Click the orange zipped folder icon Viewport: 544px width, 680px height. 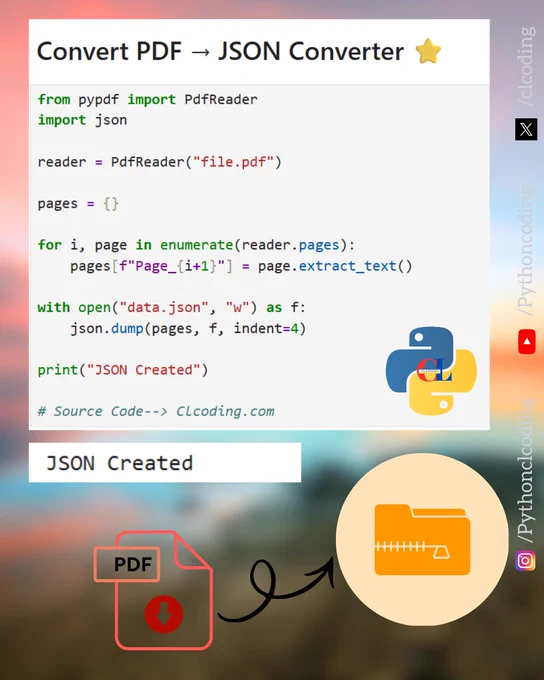click(422, 539)
